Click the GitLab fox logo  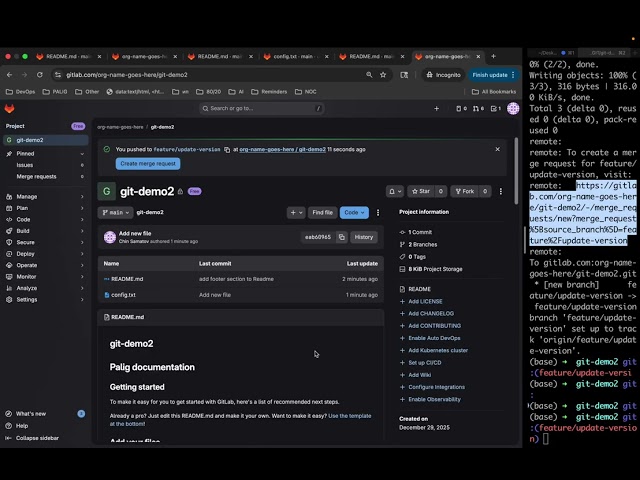point(9,109)
